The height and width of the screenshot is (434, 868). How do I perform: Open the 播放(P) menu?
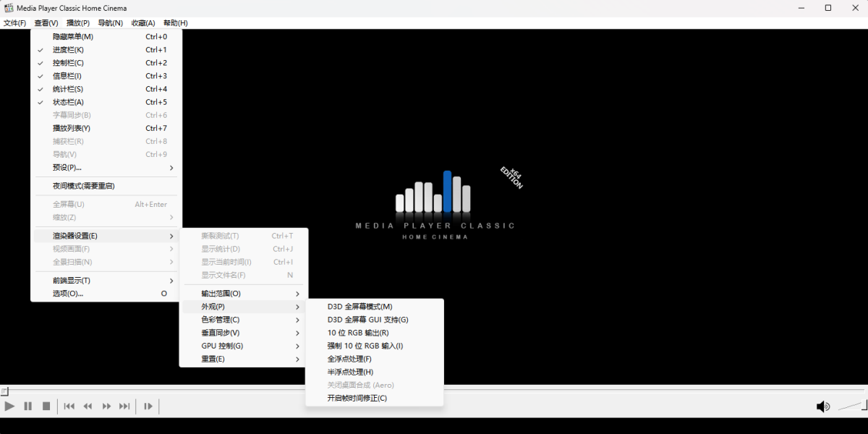(x=78, y=23)
